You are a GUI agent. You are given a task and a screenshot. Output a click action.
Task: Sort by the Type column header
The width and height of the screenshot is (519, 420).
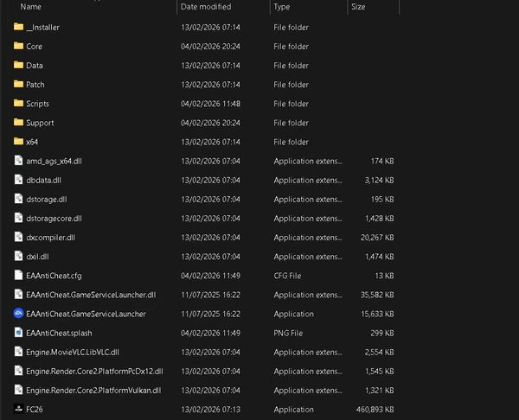tap(282, 7)
